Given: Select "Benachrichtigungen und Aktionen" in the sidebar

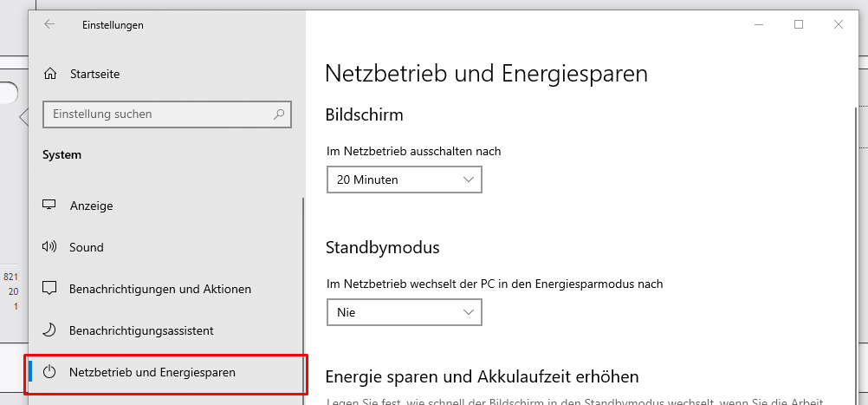Looking at the screenshot, I should point(160,289).
